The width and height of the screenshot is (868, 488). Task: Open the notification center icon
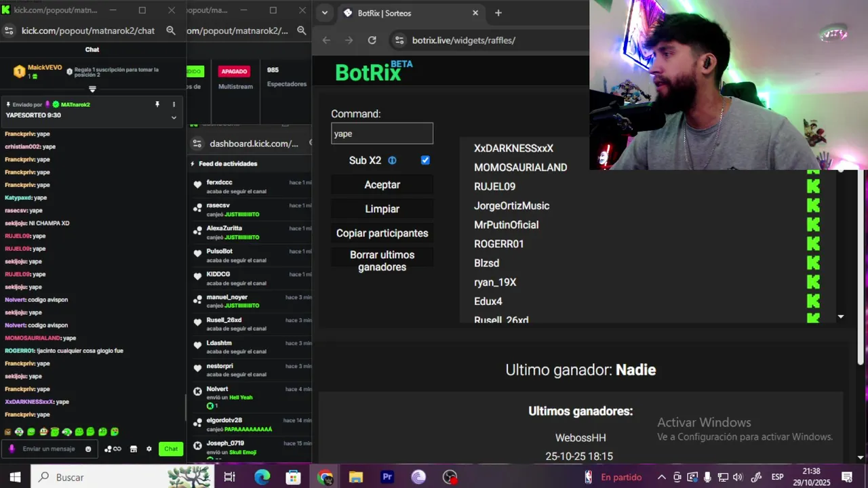(847, 477)
